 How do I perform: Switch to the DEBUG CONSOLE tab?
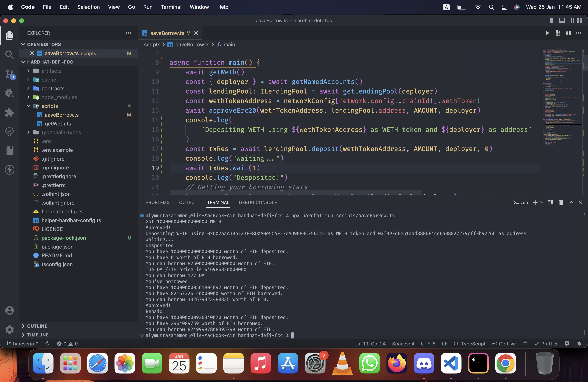click(258, 202)
